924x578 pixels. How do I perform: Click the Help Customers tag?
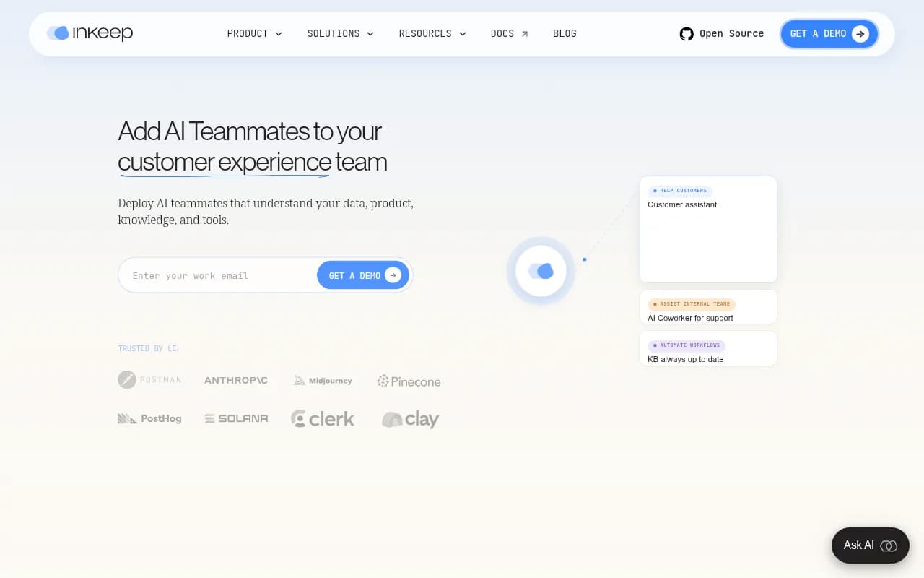680,191
